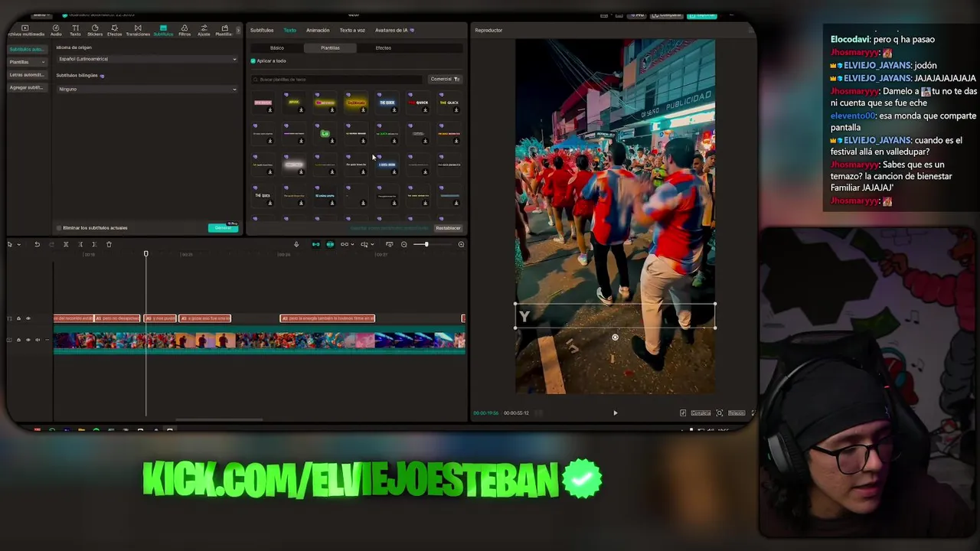This screenshot has height=551, width=980.
Task: Open the Plantillas toolbar panel
Action: point(224,31)
